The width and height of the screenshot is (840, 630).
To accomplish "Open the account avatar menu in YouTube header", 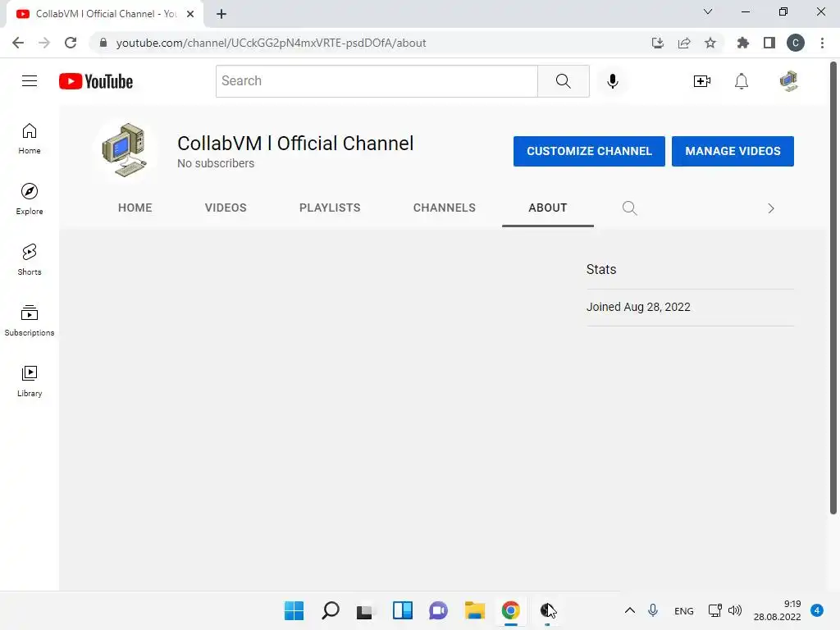I will pyautogui.click(x=788, y=81).
